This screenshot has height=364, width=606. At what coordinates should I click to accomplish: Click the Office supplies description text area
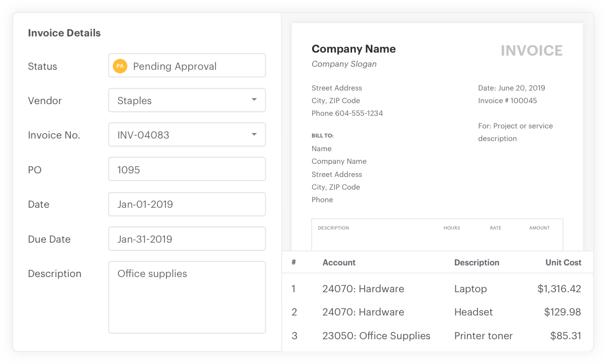(187, 297)
